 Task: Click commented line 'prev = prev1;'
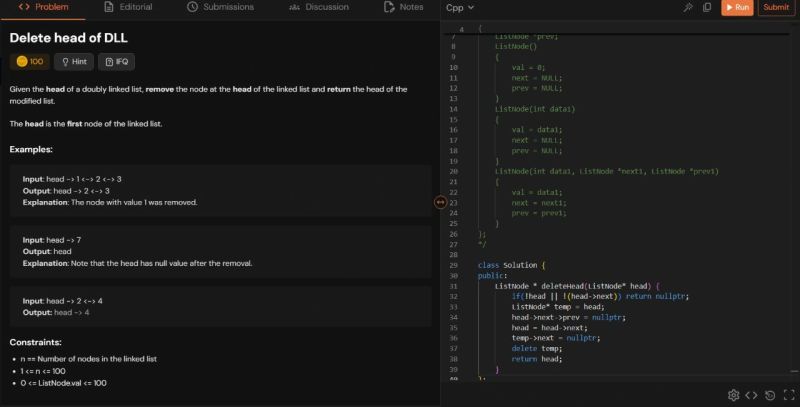[539, 213]
